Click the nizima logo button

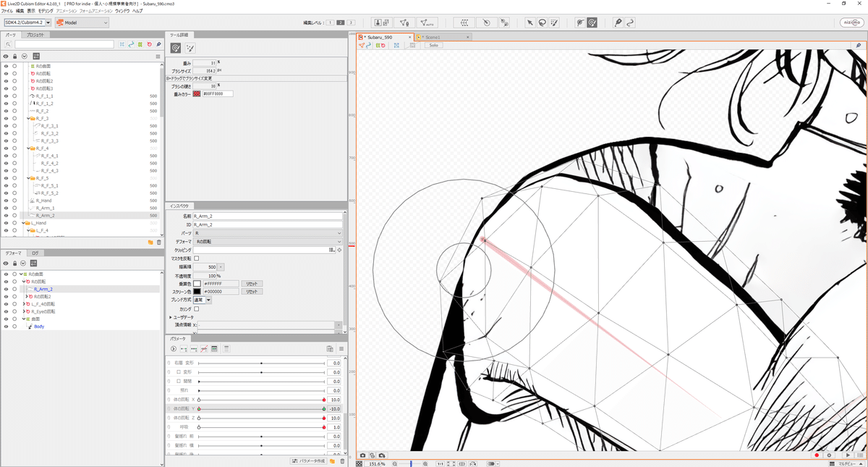coord(851,22)
